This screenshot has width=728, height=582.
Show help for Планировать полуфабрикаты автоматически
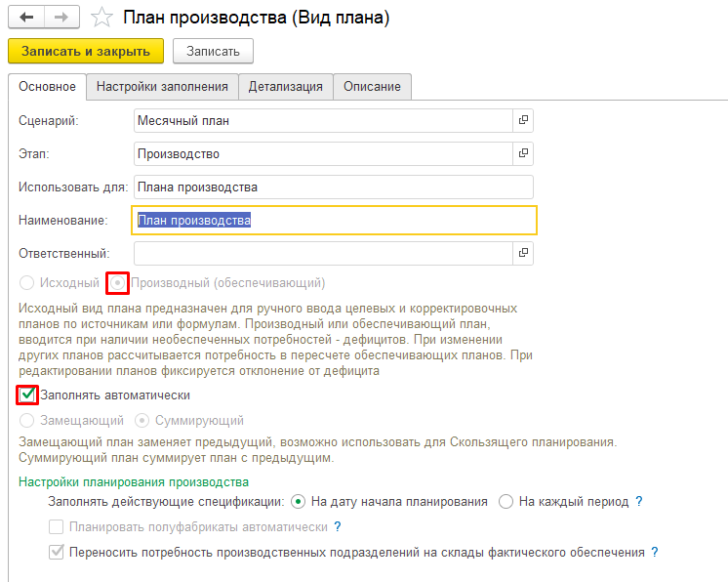point(338,526)
